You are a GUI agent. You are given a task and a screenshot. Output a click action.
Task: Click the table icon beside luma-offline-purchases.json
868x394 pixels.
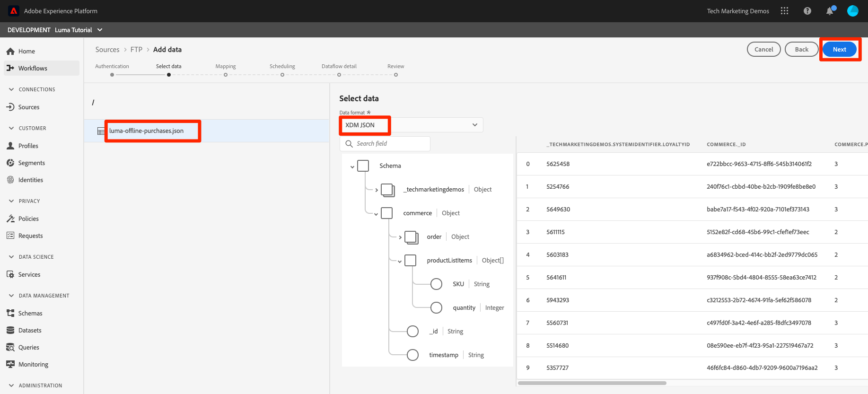[101, 131]
